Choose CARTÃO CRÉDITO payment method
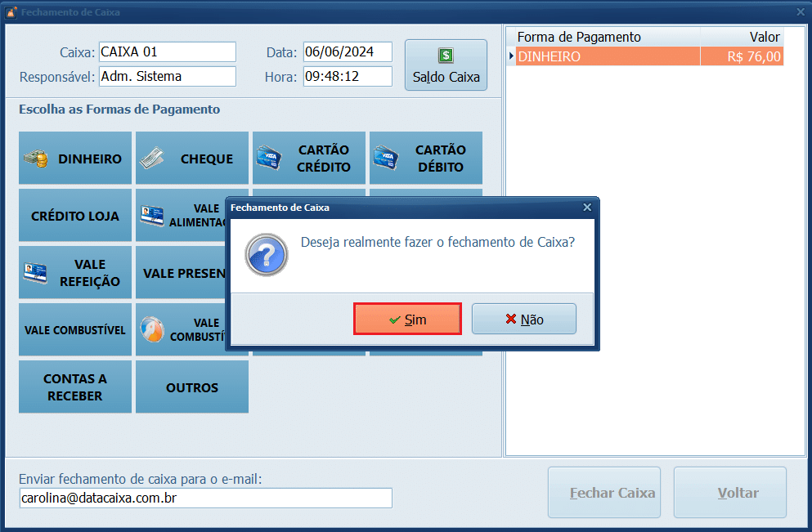The width and height of the screenshot is (812, 532). click(309, 159)
